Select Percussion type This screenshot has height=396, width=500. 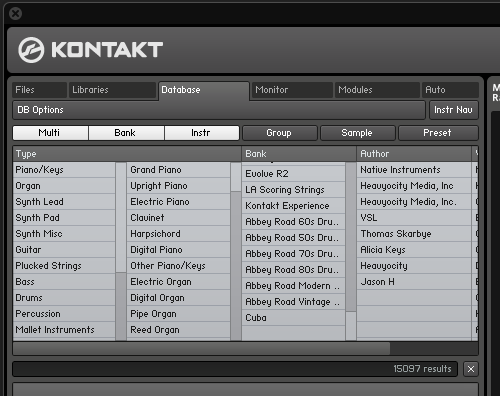tap(64, 314)
